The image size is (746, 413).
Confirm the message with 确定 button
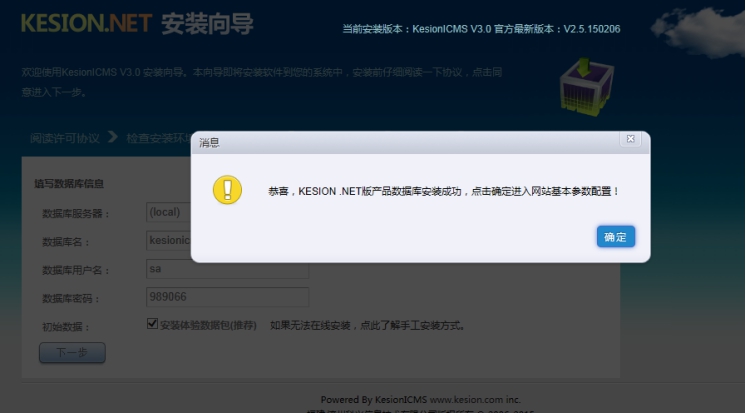pos(616,236)
